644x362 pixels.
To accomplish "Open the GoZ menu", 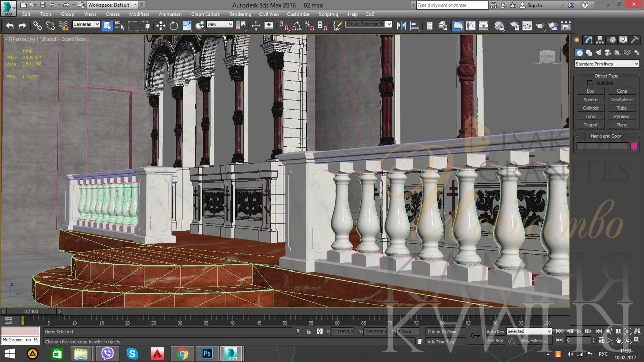I will tap(370, 14).
